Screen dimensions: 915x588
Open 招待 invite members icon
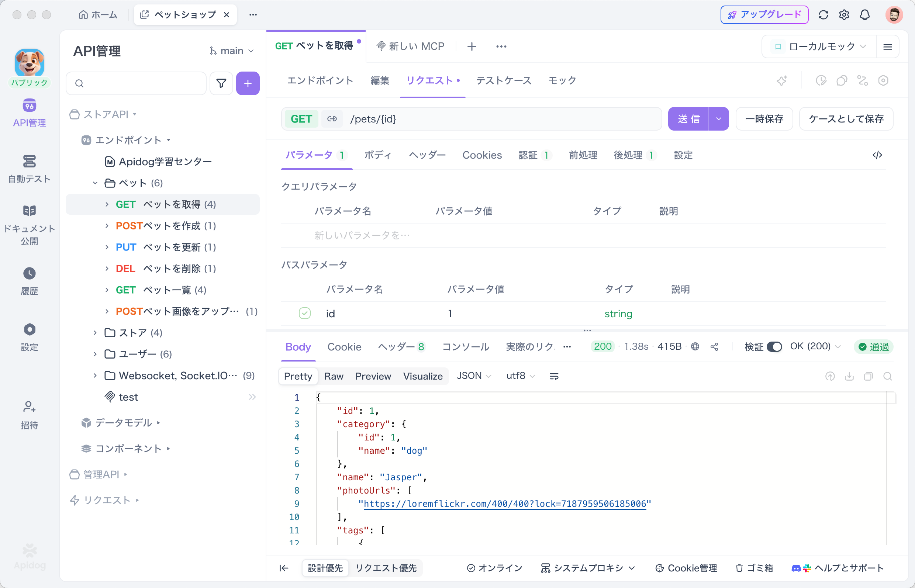pos(30,415)
